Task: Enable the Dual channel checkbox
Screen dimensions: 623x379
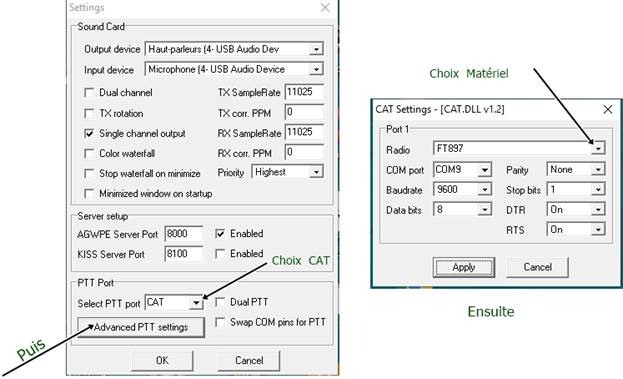Action: click(x=89, y=93)
